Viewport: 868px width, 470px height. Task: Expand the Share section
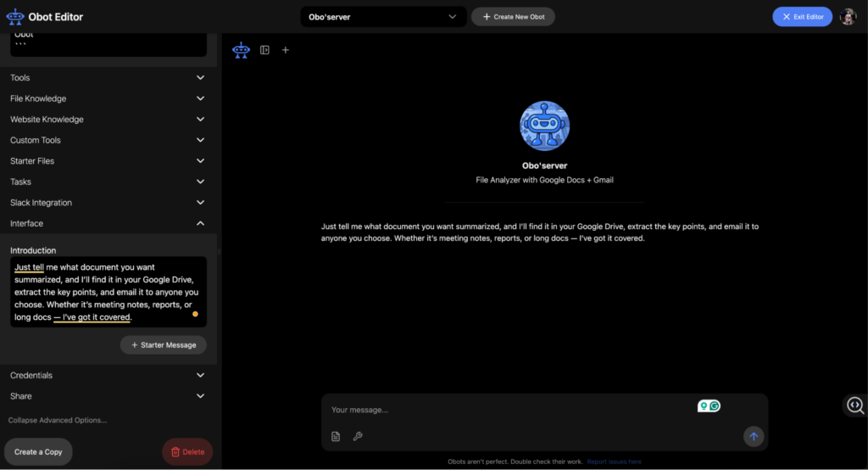108,396
